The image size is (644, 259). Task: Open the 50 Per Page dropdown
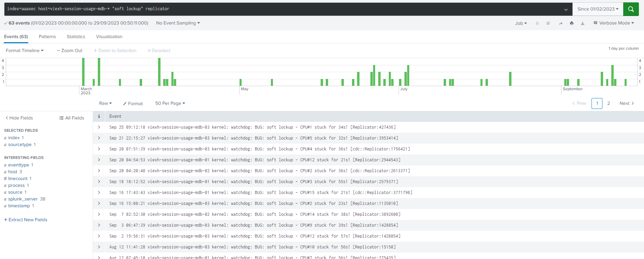click(x=170, y=103)
